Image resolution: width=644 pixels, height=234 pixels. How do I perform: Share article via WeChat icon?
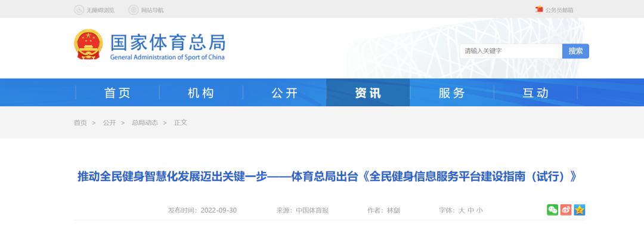coord(552,210)
